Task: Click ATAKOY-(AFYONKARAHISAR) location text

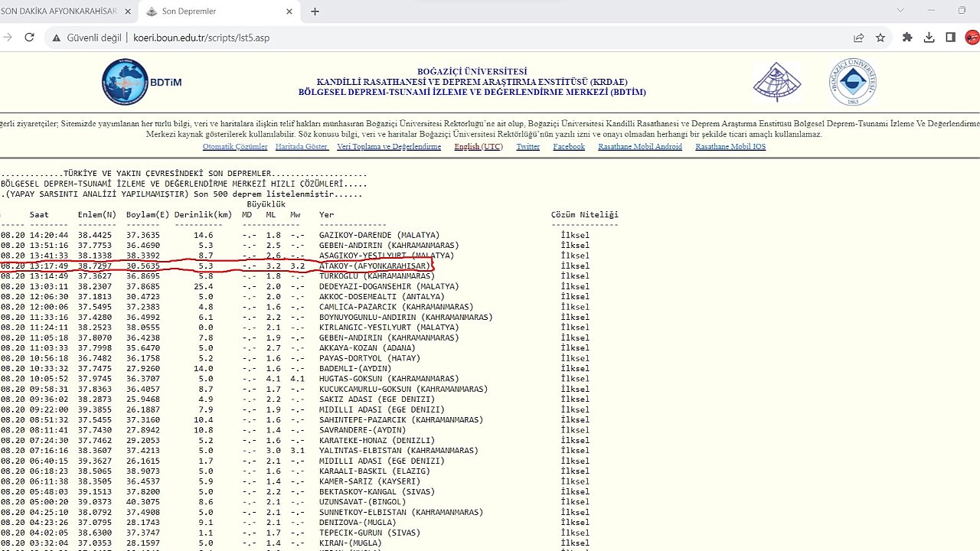Action: [374, 266]
